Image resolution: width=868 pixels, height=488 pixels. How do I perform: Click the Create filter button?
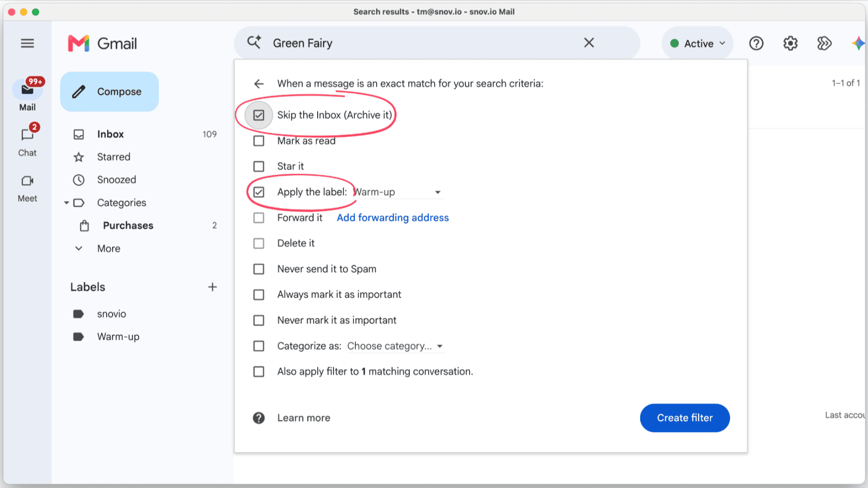pyautogui.click(x=685, y=418)
